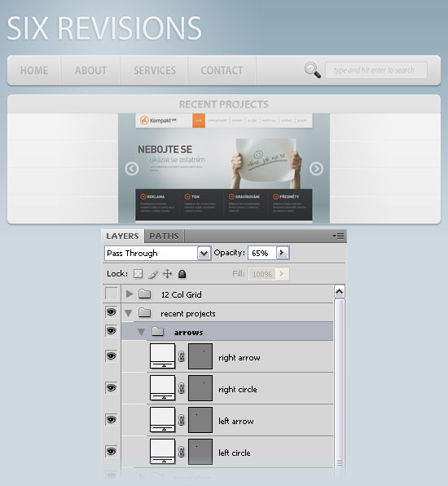Click the Opacity 65% value field
This screenshot has width=448, height=486.
(x=262, y=253)
